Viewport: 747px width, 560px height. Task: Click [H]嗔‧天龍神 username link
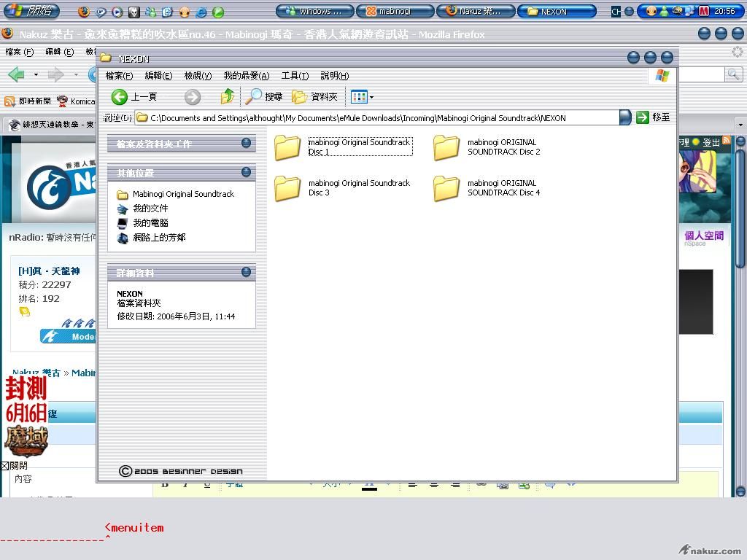[49, 271]
